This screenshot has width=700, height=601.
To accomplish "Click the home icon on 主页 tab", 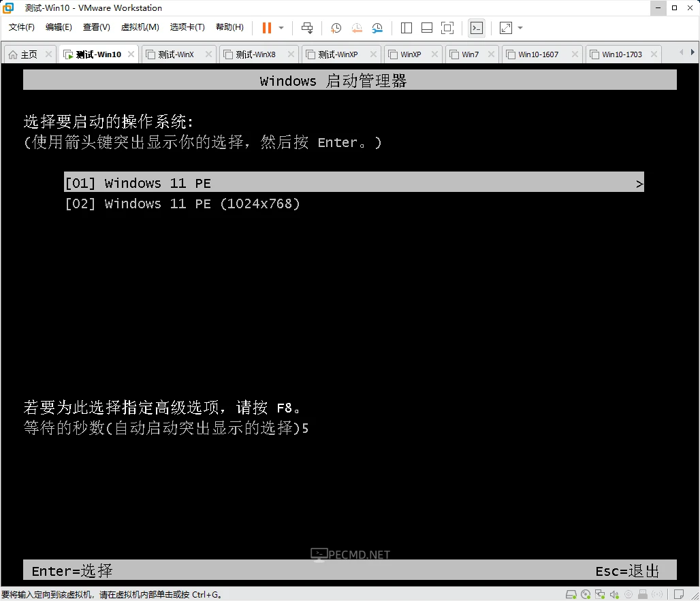I will 13,54.
